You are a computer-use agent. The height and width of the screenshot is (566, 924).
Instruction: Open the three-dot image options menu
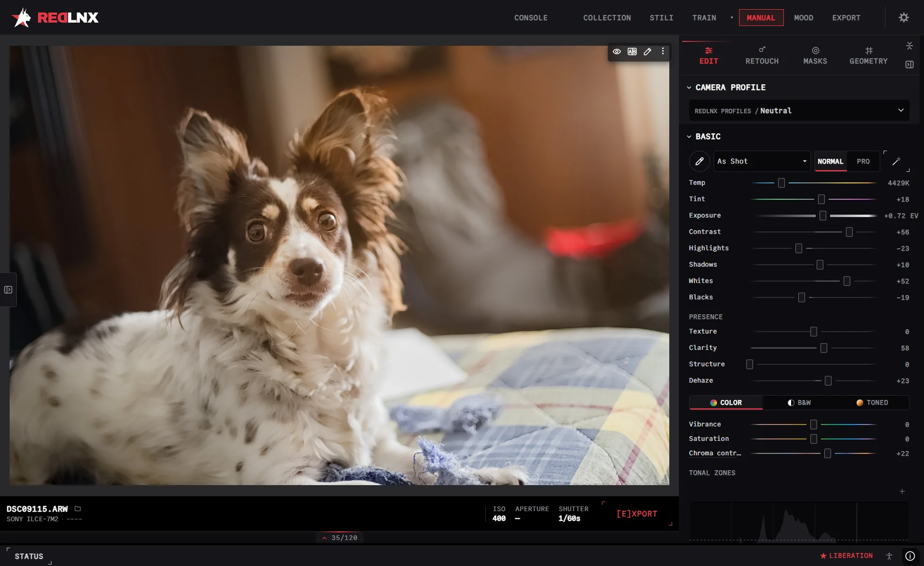pyautogui.click(x=663, y=51)
